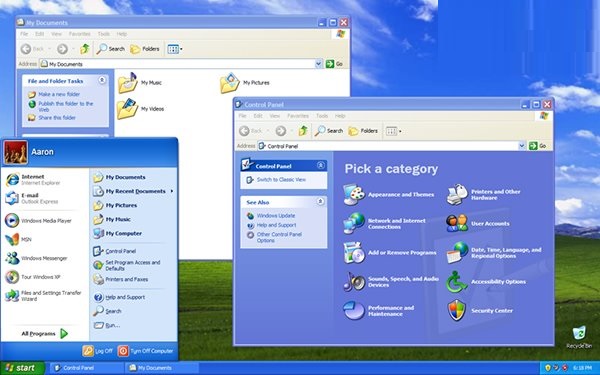The width and height of the screenshot is (600, 375).
Task: Click Folders button in My Documents toolbar
Action: click(145, 49)
